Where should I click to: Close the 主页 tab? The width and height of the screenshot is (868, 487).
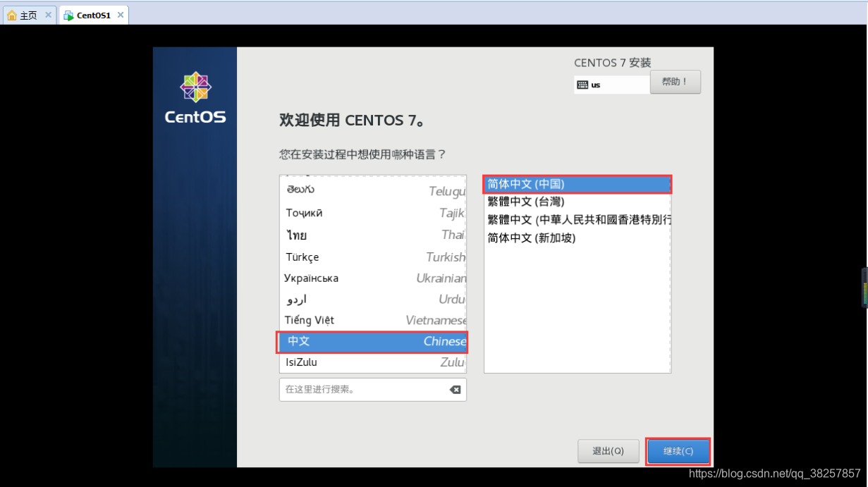pos(49,15)
